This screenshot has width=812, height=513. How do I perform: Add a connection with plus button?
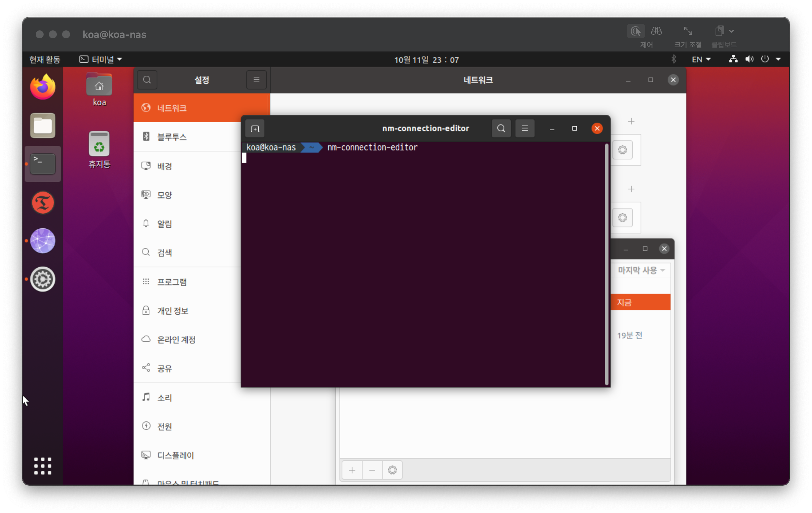click(352, 470)
